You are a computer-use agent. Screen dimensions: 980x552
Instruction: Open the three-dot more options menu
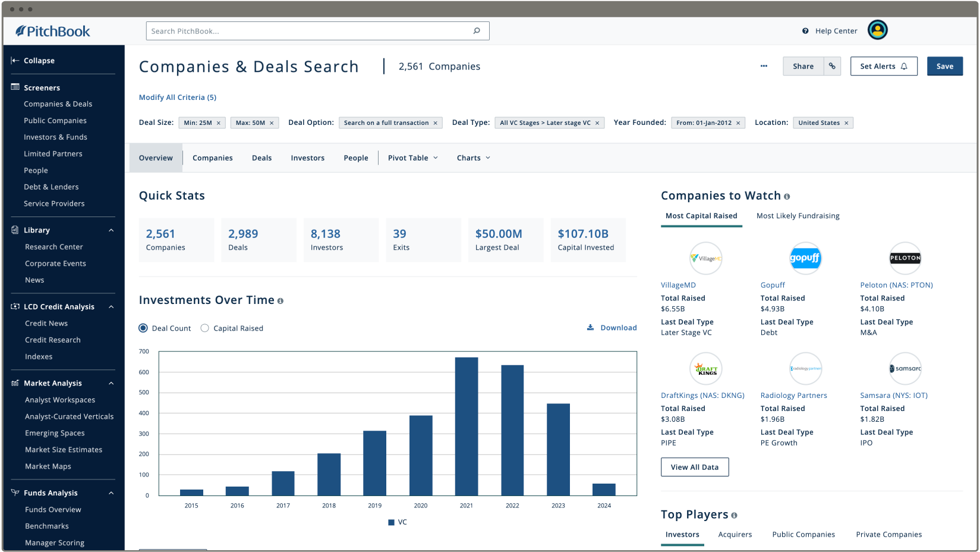(x=764, y=66)
